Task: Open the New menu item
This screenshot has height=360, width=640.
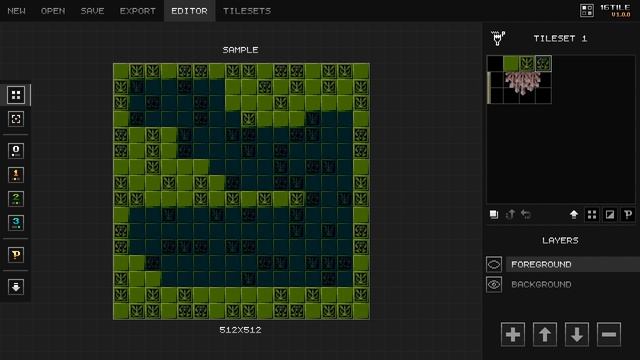Action: point(16,11)
